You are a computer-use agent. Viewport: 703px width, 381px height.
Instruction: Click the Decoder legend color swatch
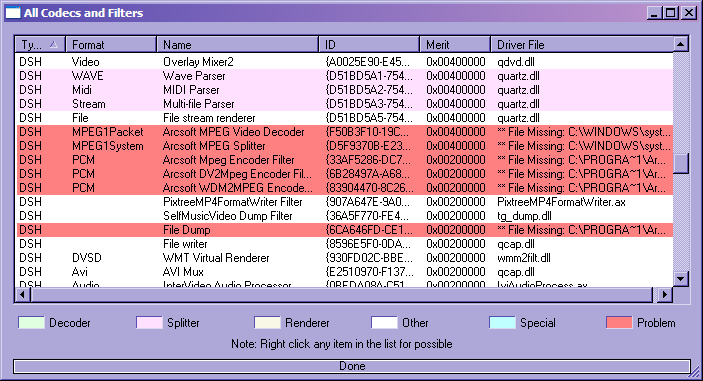(31, 323)
